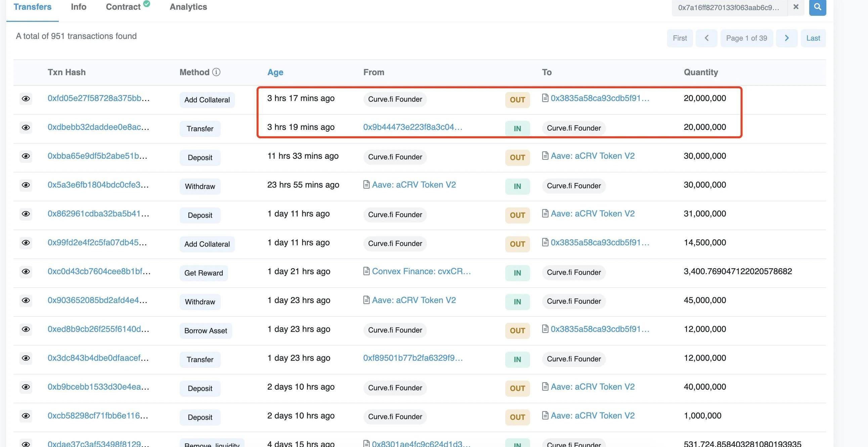Jump to the Last page
The height and width of the screenshot is (447, 868).
click(813, 38)
